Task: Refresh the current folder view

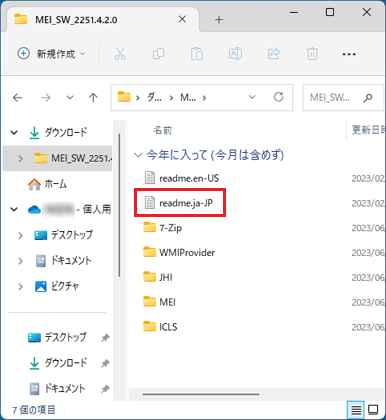Action: pyautogui.click(x=279, y=97)
